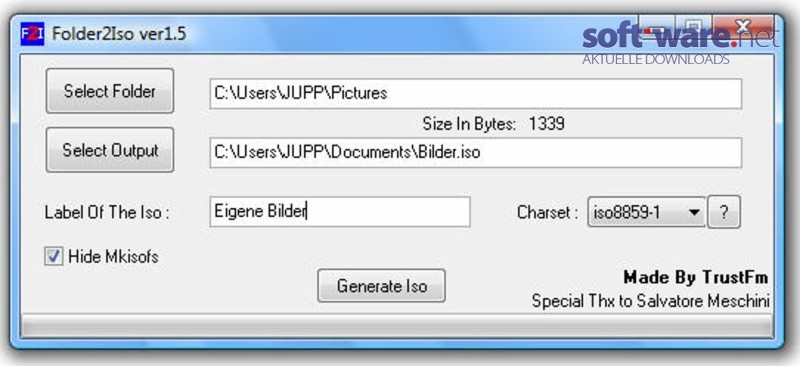
Task: Click Generate Iso button
Action: [381, 285]
